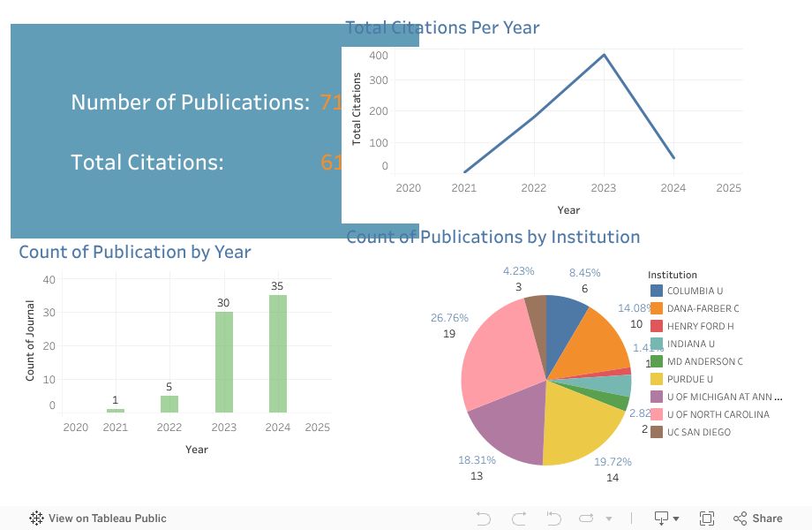Select INDIANA U teal legend swatch
Screen dimensions: 812x530
click(x=656, y=344)
